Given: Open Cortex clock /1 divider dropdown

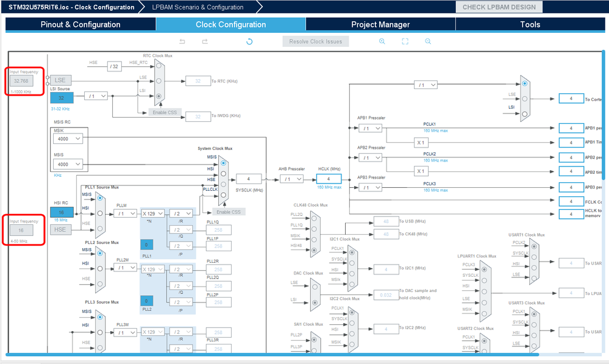Looking at the screenshot, I should tap(426, 85).
